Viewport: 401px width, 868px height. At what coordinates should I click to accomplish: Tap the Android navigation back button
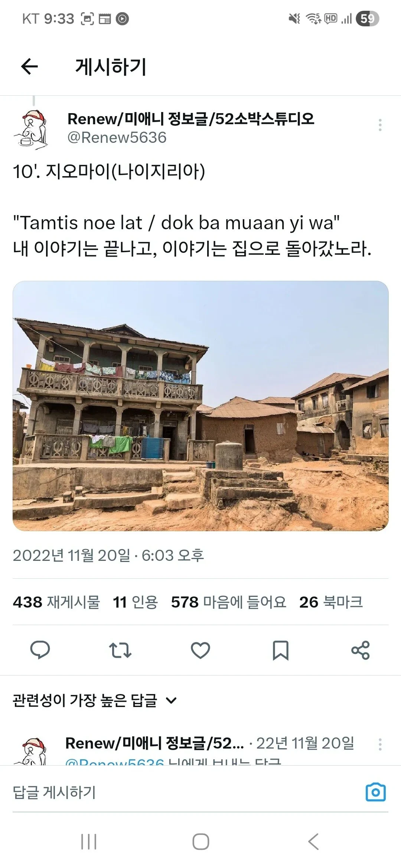click(x=313, y=842)
